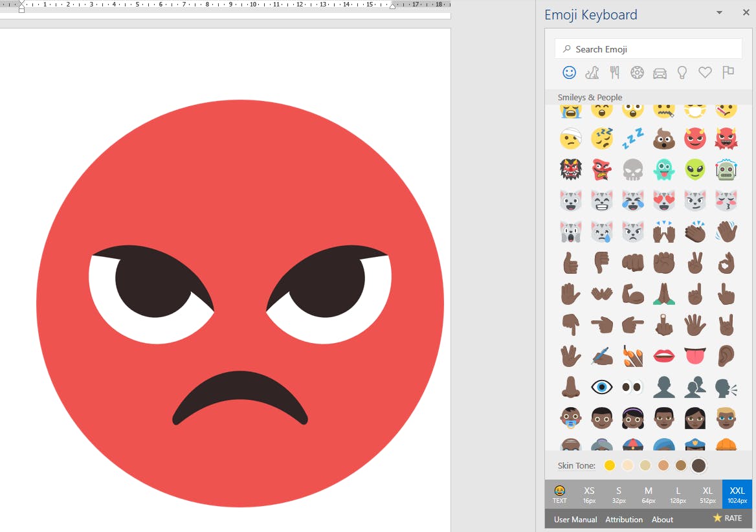Image resolution: width=756 pixels, height=532 pixels.
Task: Insert the red smiling devil emoji
Action: (695, 139)
